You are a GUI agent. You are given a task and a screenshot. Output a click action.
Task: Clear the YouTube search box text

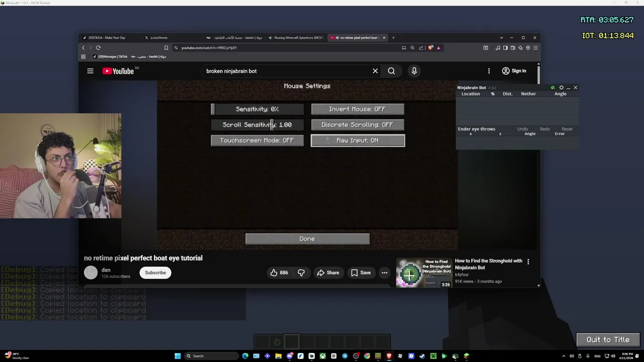[x=375, y=71]
